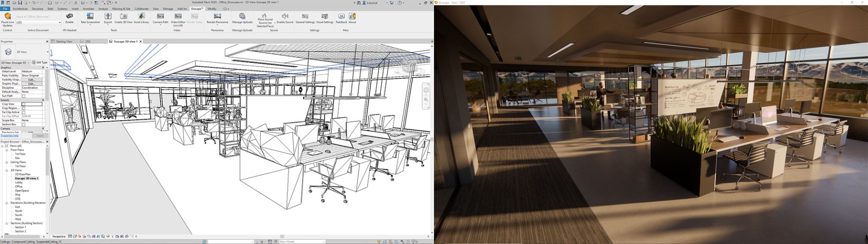This screenshot has width=868, height=244.
Task: Open the Properties help link
Action: click(x=9, y=136)
